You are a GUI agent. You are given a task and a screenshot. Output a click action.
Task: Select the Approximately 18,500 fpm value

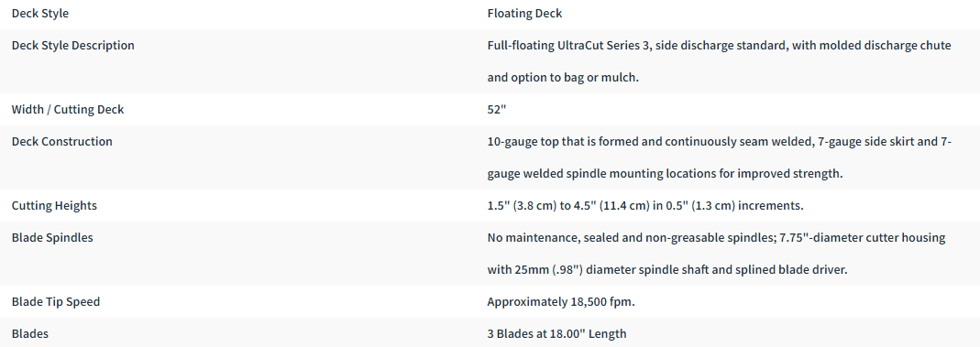point(561,302)
